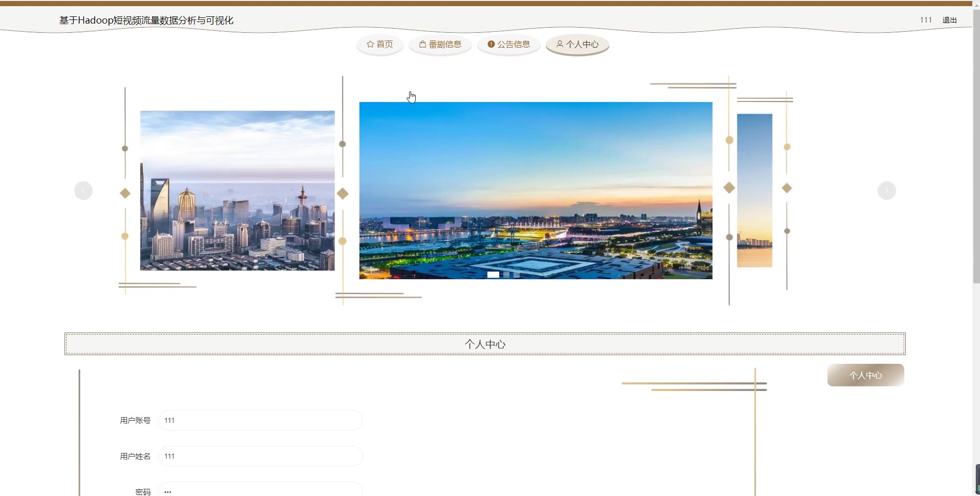Viewport: 980px width, 496px height.
Task: Click the site title 基于Hadoop短视频流量数据分析与可视化
Action: tap(146, 20)
